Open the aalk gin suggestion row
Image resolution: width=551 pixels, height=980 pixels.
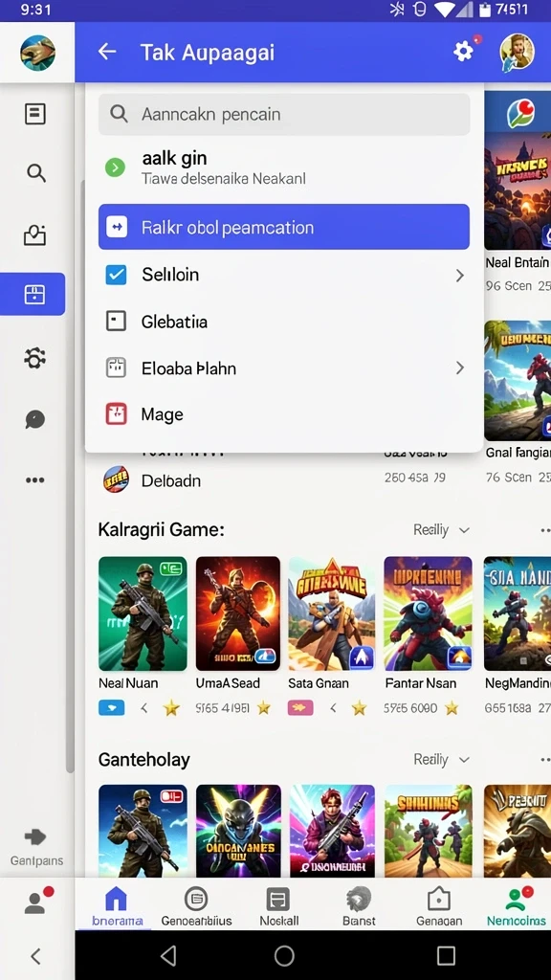click(283, 167)
